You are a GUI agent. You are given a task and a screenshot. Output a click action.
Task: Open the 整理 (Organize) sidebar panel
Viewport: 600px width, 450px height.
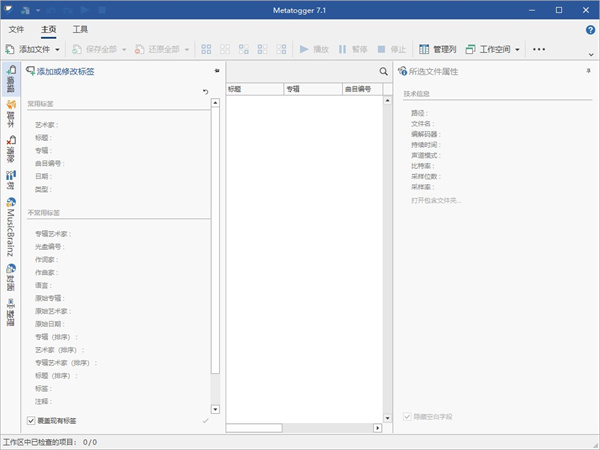click(x=10, y=311)
